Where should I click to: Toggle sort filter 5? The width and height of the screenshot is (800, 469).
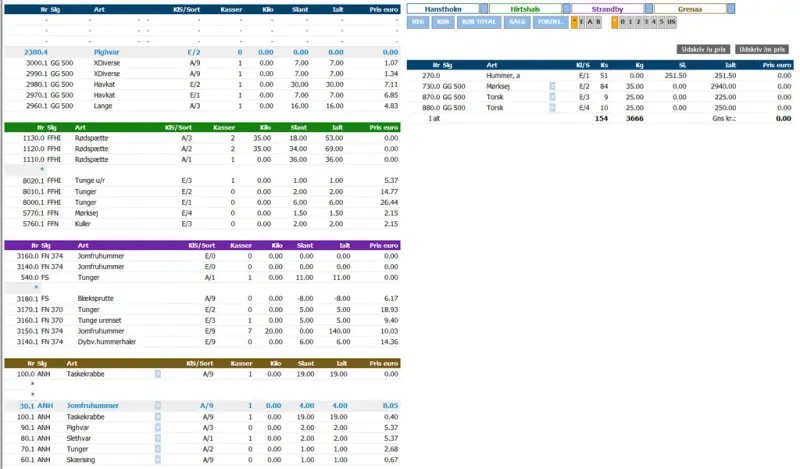662,22
